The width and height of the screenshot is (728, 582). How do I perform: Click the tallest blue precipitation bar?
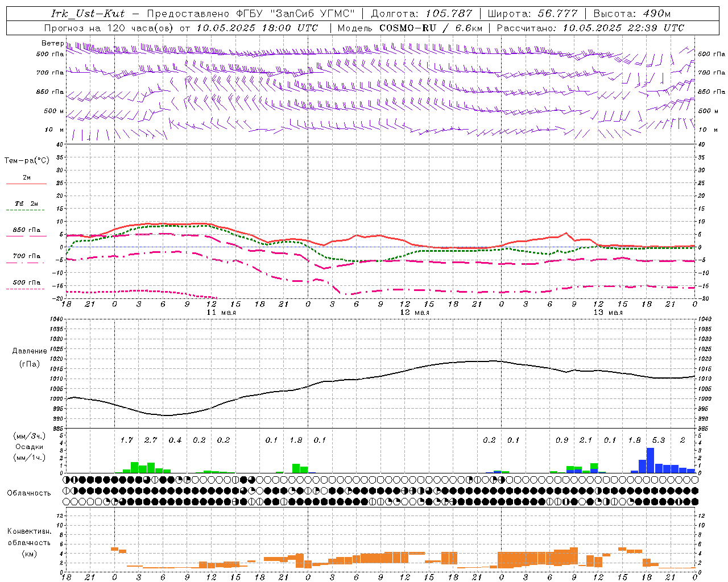[x=650, y=460]
